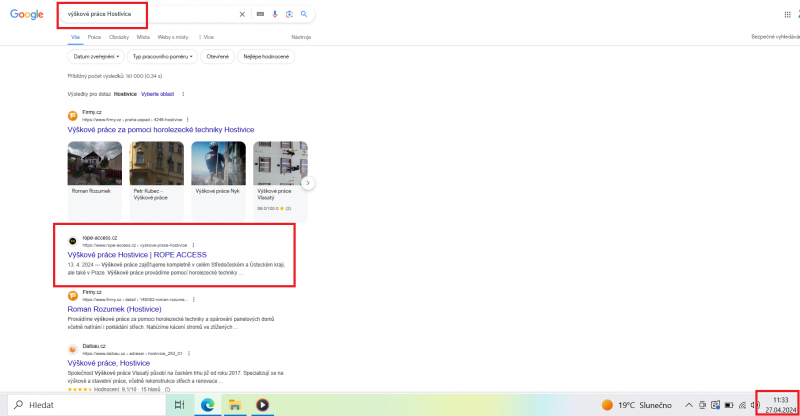Open the Bezpečné vyhledávání setting

point(775,37)
